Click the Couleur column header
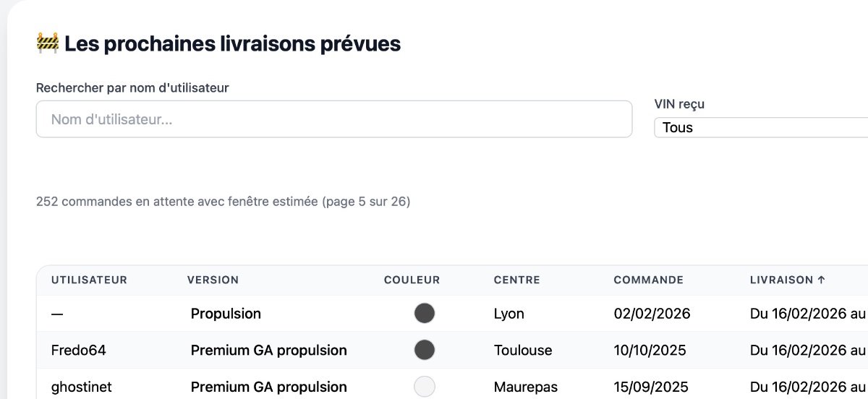 [x=412, y=280]
